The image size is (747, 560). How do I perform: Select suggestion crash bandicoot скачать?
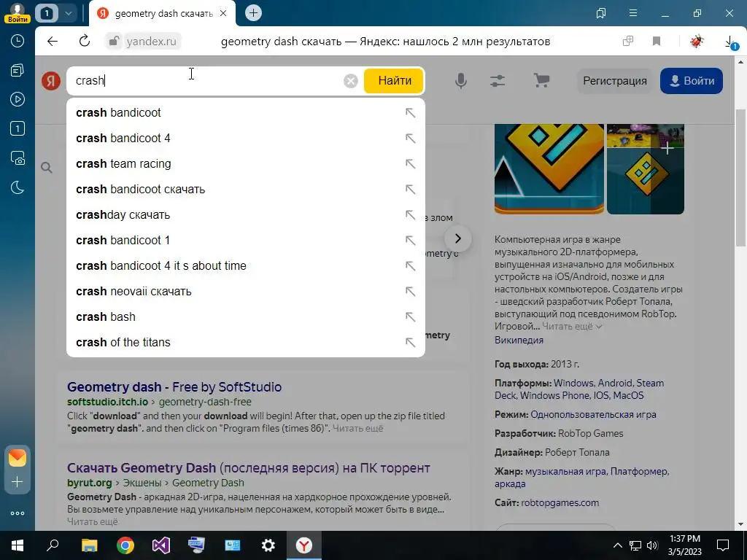pos(245,190)
